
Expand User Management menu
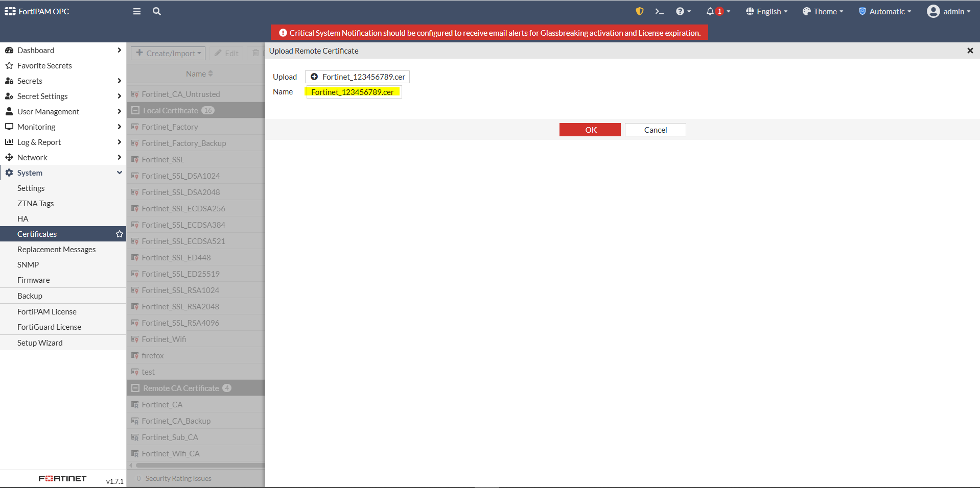pyautogui.click(x=63, y=111)
